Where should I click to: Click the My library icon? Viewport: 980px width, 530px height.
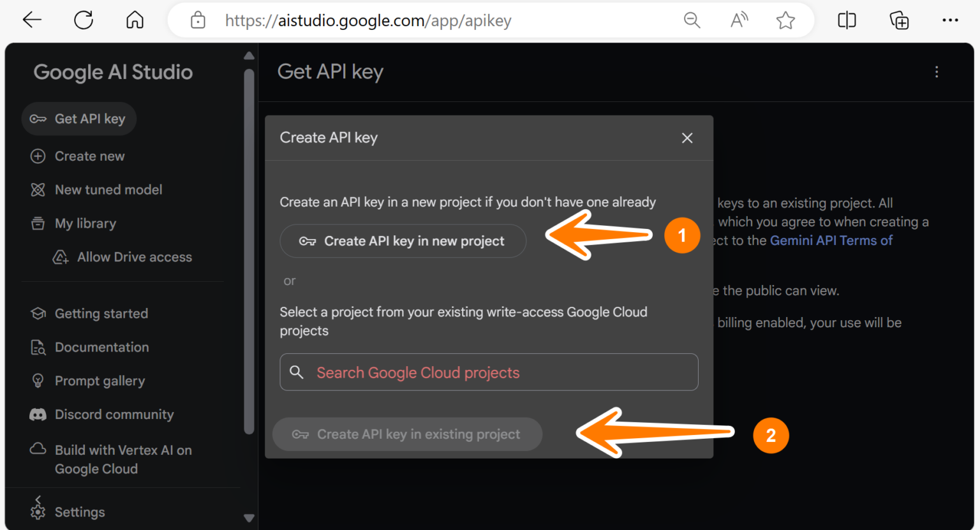(x=38, y=223)
